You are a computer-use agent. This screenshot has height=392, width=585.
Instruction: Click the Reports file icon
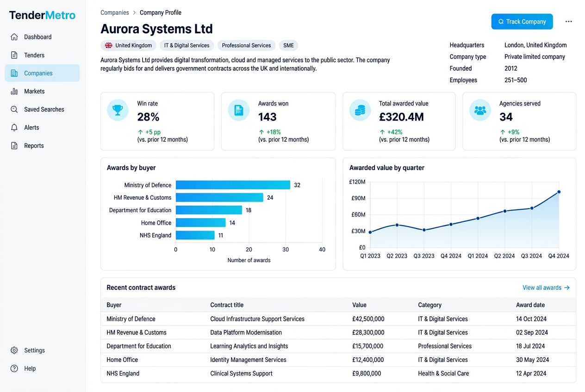14,146
